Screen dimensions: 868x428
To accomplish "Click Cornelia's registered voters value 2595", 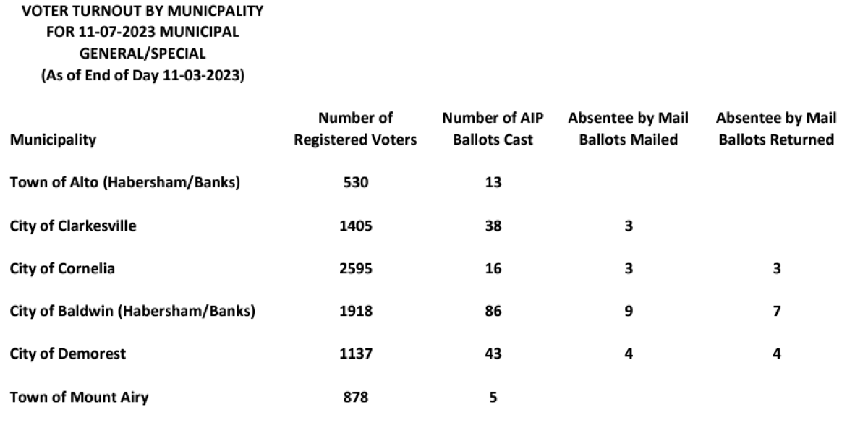I will (x=355, y=269).
